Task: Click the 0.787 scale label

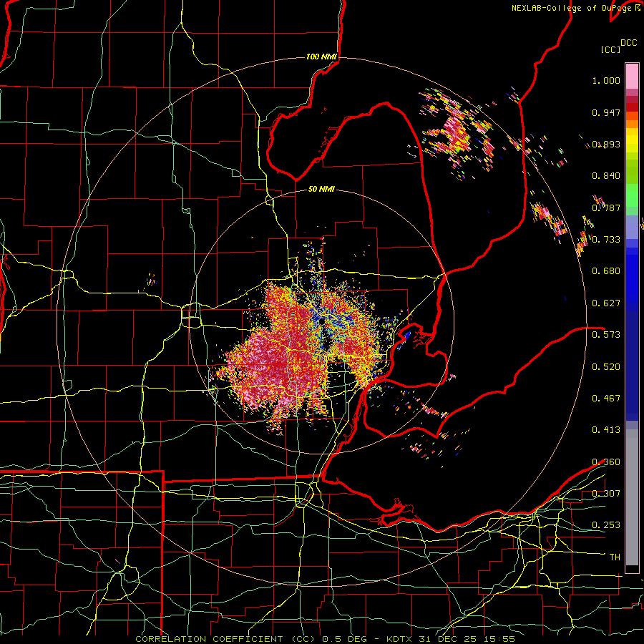Action: tap(606, 208)
